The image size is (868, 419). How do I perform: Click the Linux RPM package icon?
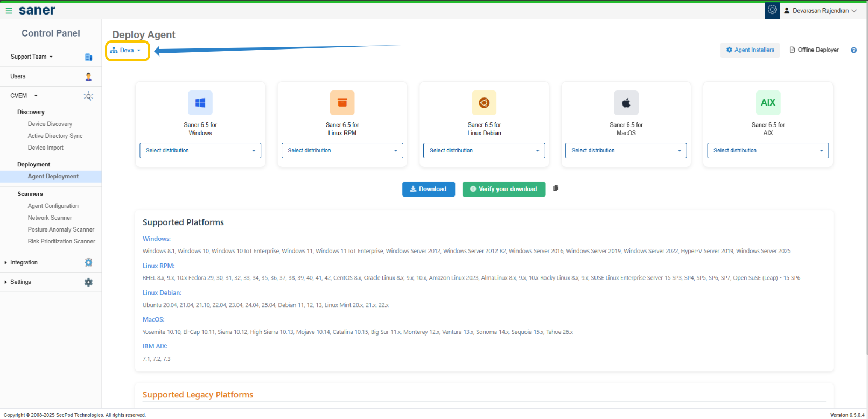342,103
